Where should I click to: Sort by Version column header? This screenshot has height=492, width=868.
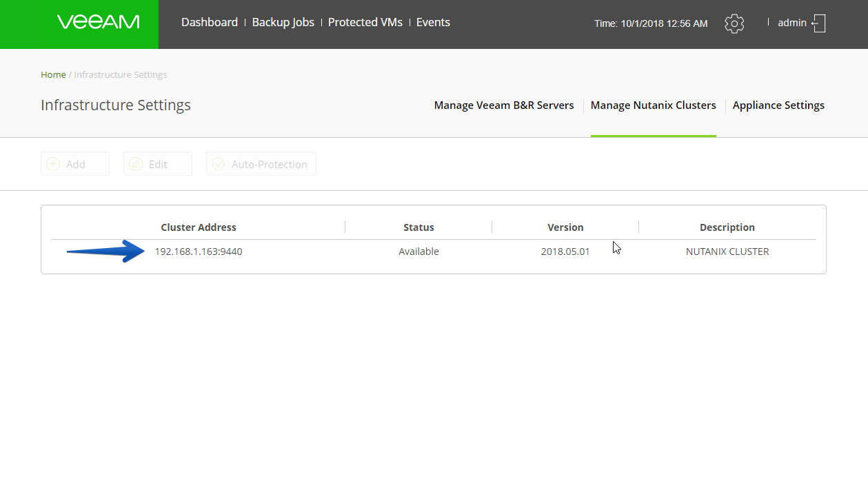(x=565, y=227)
